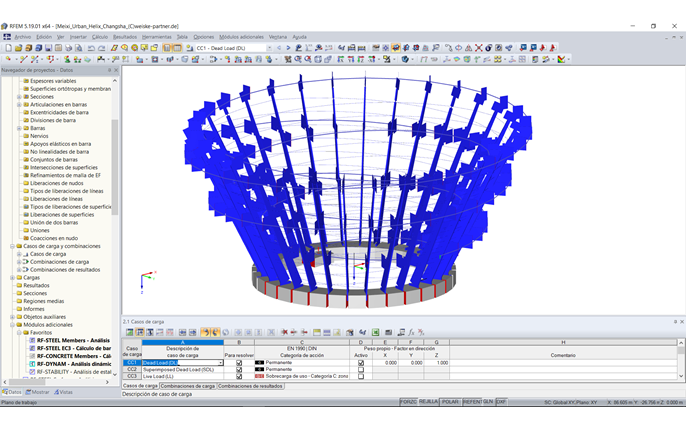Go to next load case arrow
This screenshot has height=429, width=686.
[x=288, y=48]
